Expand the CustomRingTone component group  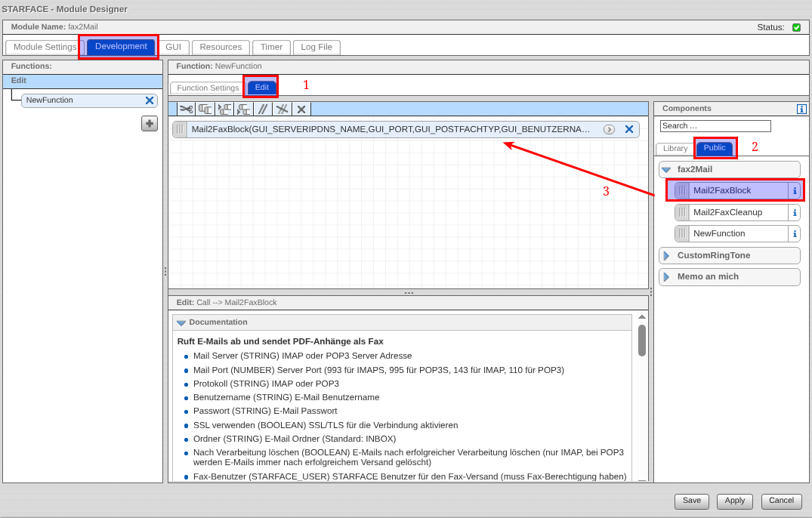[666, 256]
